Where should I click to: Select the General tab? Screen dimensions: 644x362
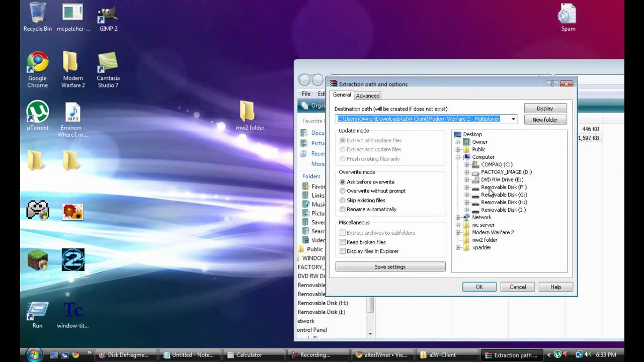(x=342, y=95)
